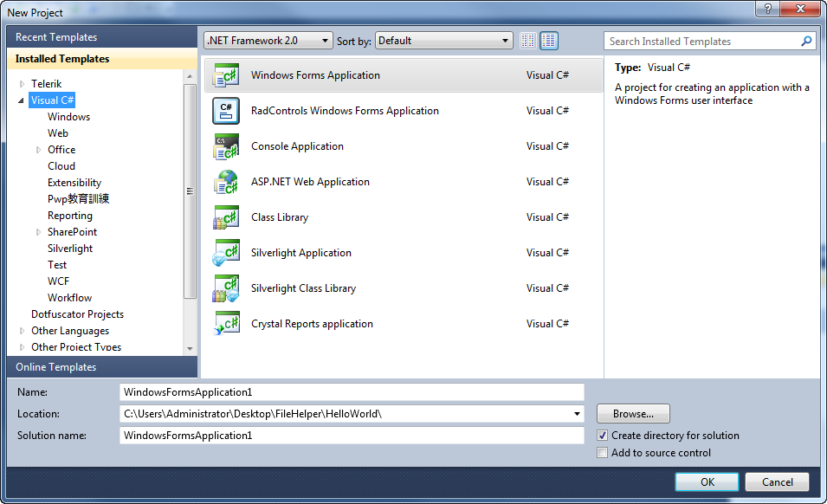Collapse the Visual C# tree node
The height and width of the screenshot is (504, 827).
pyautogui.click(x=21, y=100)
